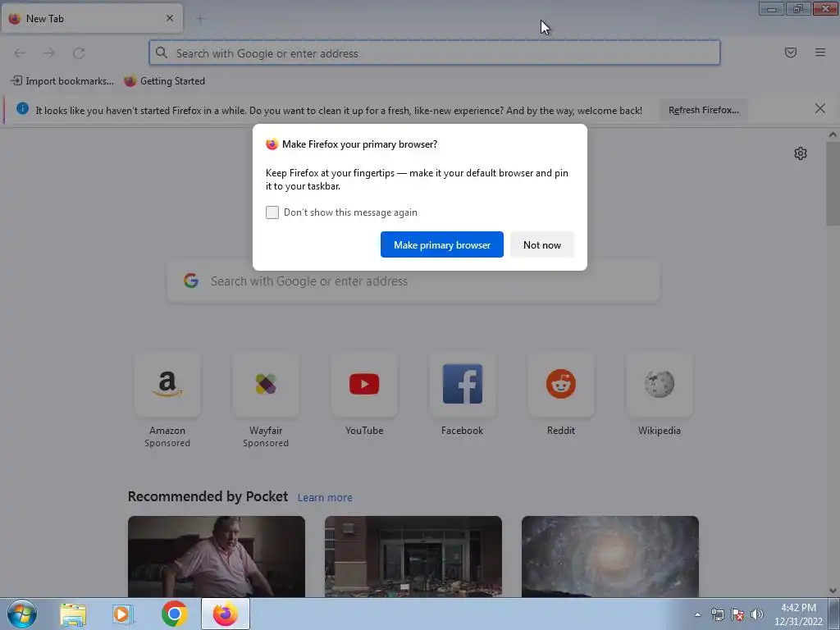
Task: Click the page's Google search box
Action: 413,281
